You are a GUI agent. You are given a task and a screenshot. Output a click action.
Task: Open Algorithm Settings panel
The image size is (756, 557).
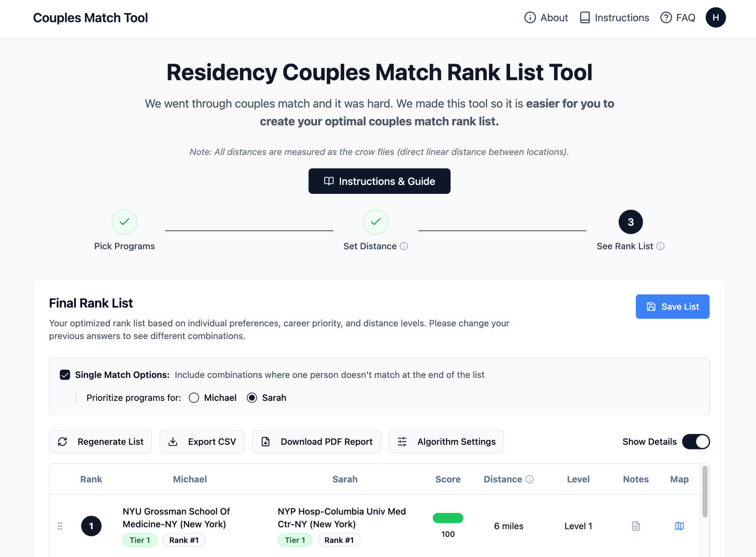446,441
